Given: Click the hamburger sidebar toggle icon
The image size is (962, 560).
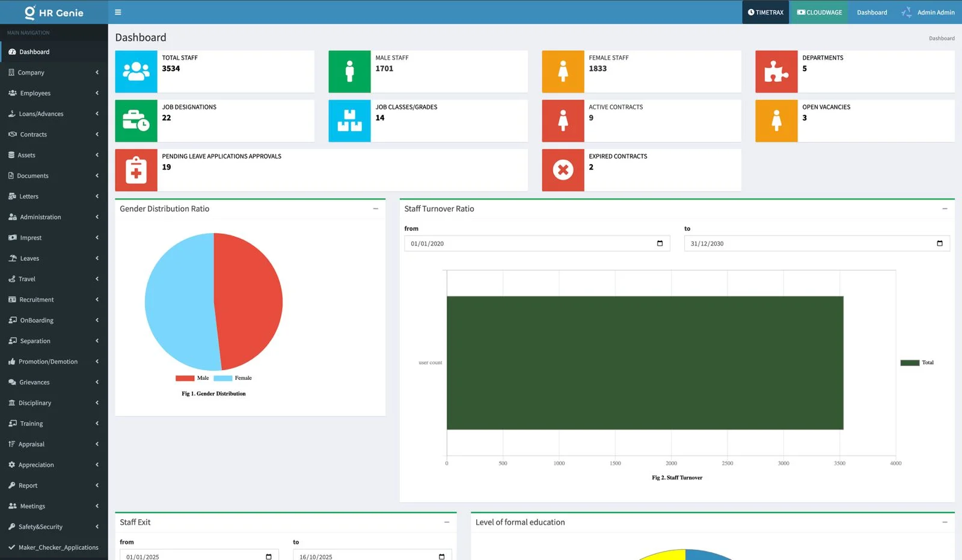Looking at the screenshot, I should click(118, 12).
